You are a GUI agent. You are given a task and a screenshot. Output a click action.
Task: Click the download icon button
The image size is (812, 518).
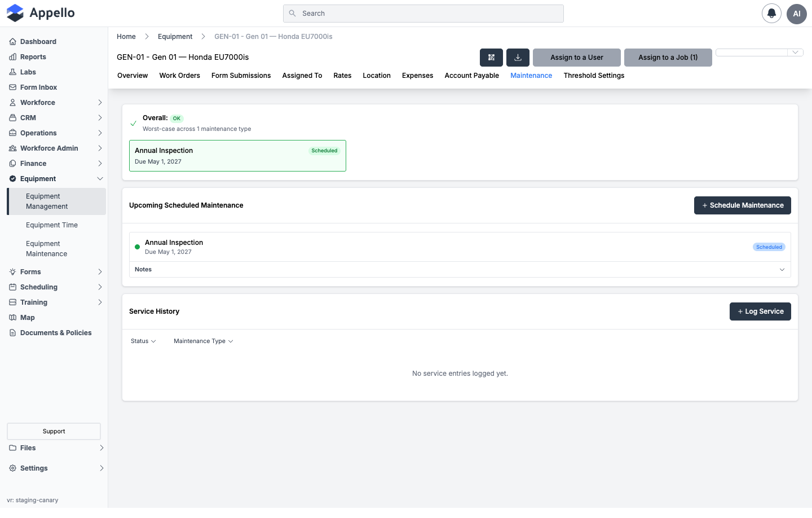click(518, 58)
